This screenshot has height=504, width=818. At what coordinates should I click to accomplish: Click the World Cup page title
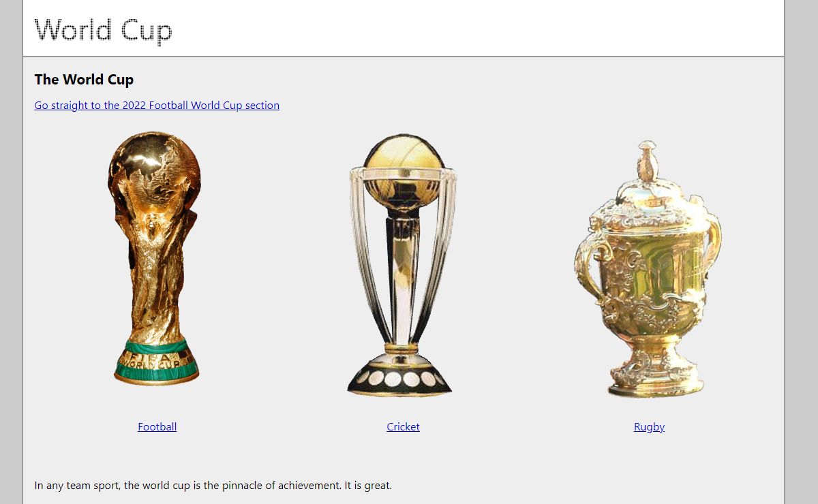click(104, 31)
